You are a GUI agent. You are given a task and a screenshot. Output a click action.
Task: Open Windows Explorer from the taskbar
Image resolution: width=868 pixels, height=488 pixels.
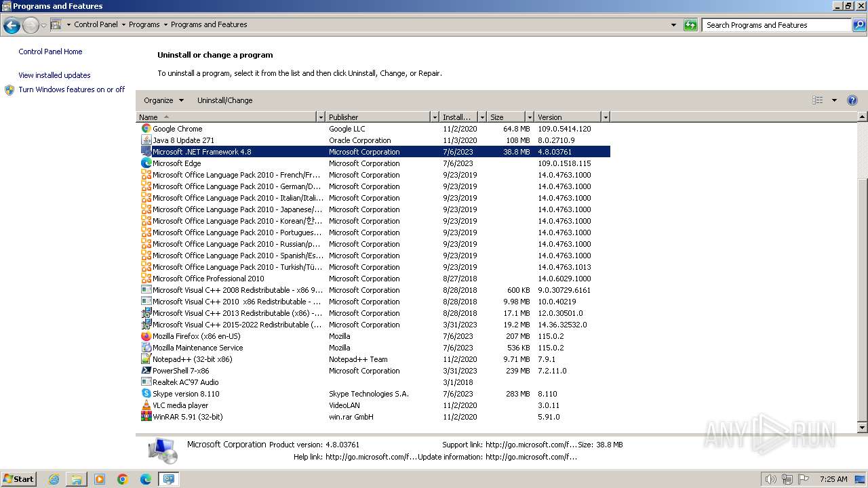77,479
